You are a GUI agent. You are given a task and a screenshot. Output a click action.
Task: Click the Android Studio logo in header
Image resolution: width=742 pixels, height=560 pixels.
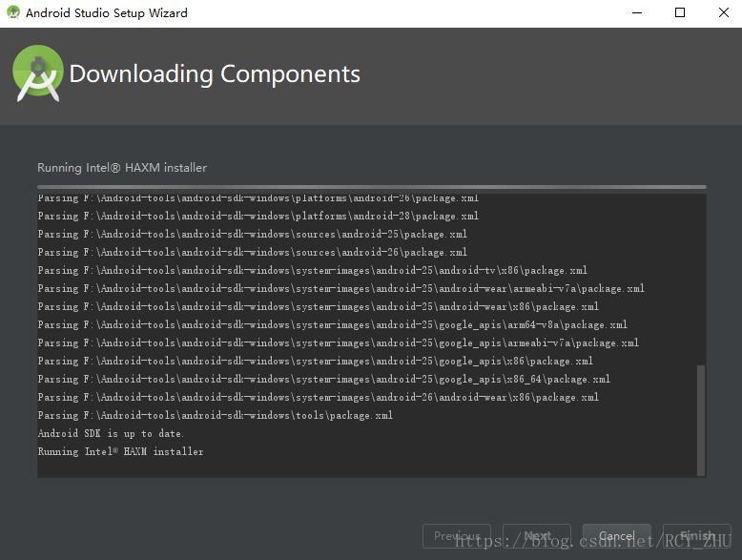pyautogui.click(x=38, y=73)
